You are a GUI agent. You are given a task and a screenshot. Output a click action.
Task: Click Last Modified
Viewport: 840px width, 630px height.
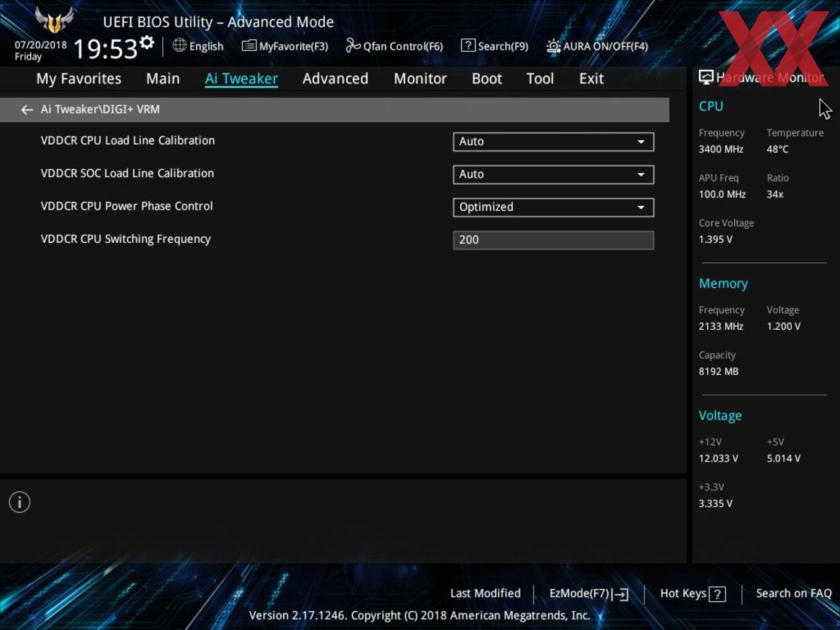click(485, 593)
